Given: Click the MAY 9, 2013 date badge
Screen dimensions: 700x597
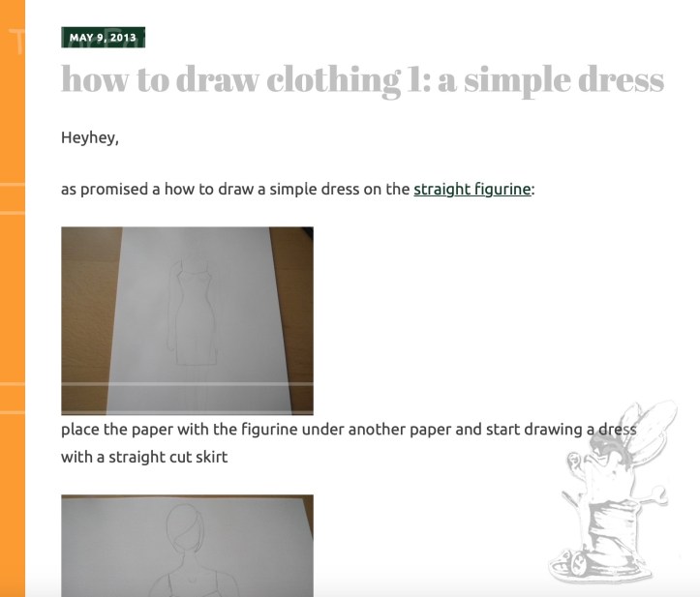Looking at the screenshot, I should [x=104, y=37].
